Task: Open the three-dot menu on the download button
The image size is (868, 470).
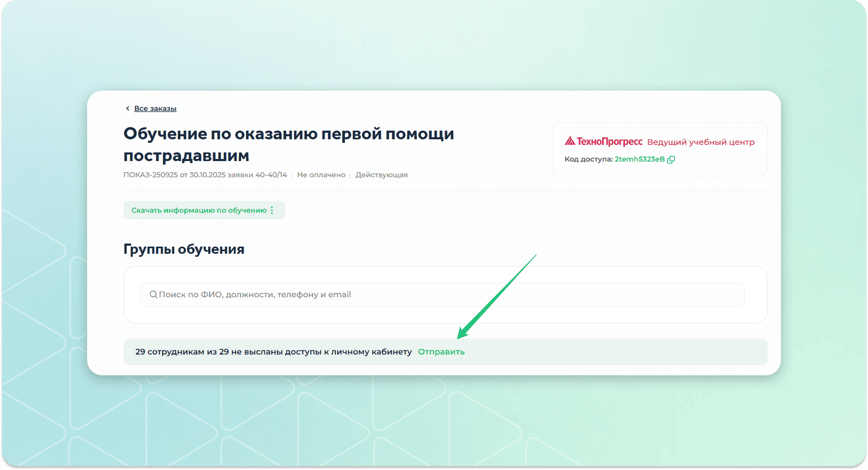Action: 272,210
